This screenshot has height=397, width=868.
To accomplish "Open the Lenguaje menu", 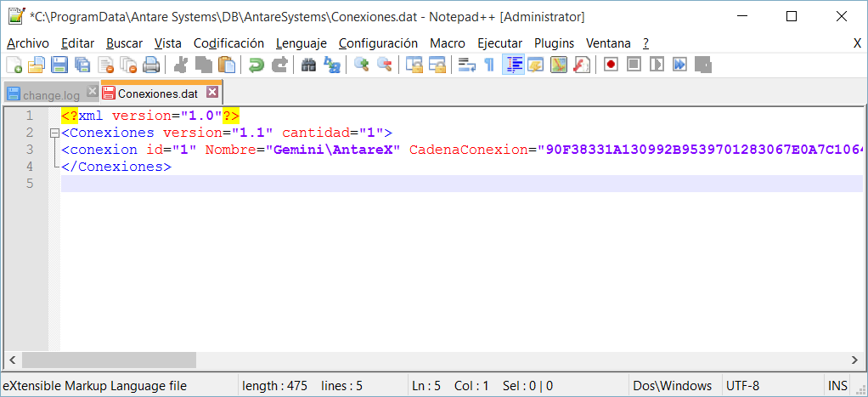I will 301,43.
